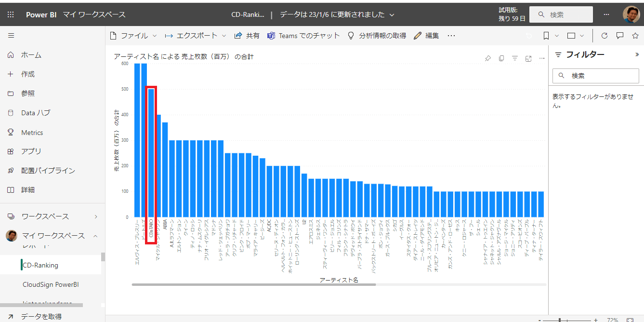This screenshot has width=644, height=322.
Task: Click the 編集 edit button
Action: tap(426, 36)
